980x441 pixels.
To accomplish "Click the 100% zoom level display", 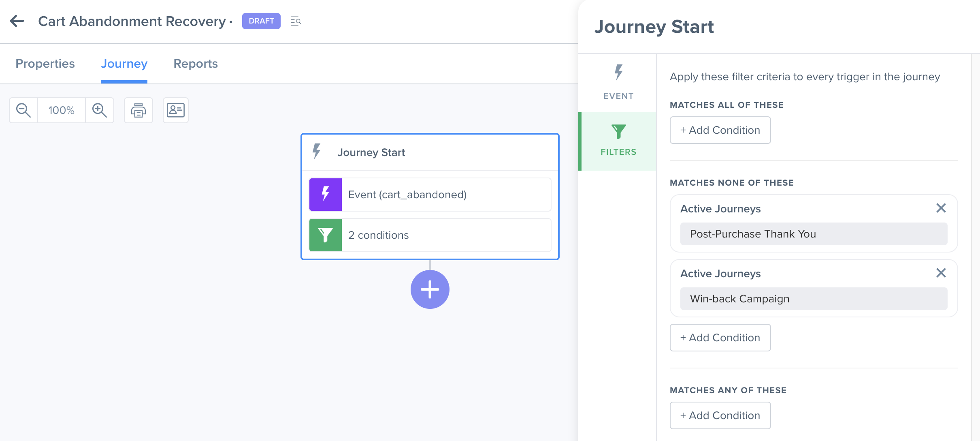I will click(62, 110).
